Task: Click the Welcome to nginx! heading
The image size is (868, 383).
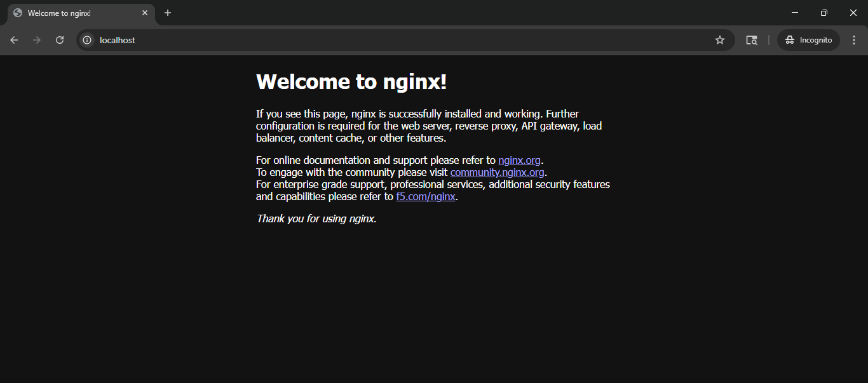Action: [351, 81]
